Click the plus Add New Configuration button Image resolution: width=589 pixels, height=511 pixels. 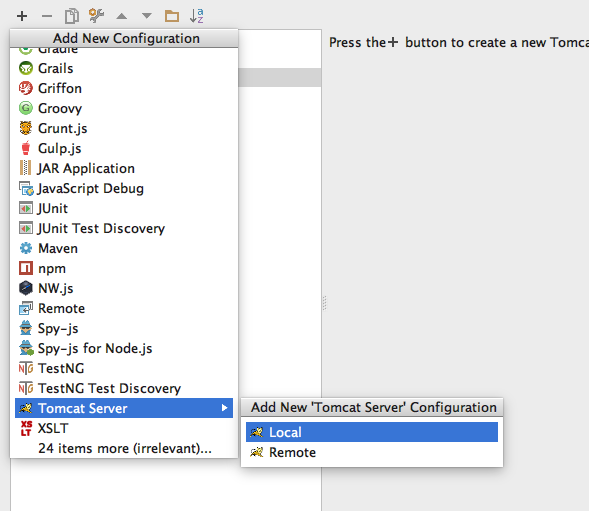22,16
